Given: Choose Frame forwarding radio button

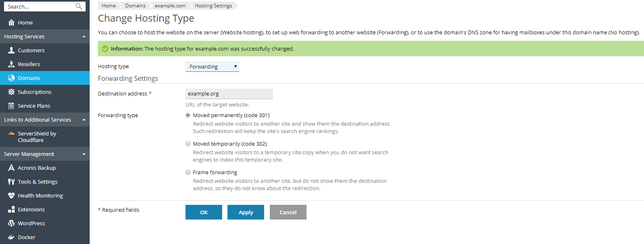Looking at the screenshot, I should click(x=188, y=172).
